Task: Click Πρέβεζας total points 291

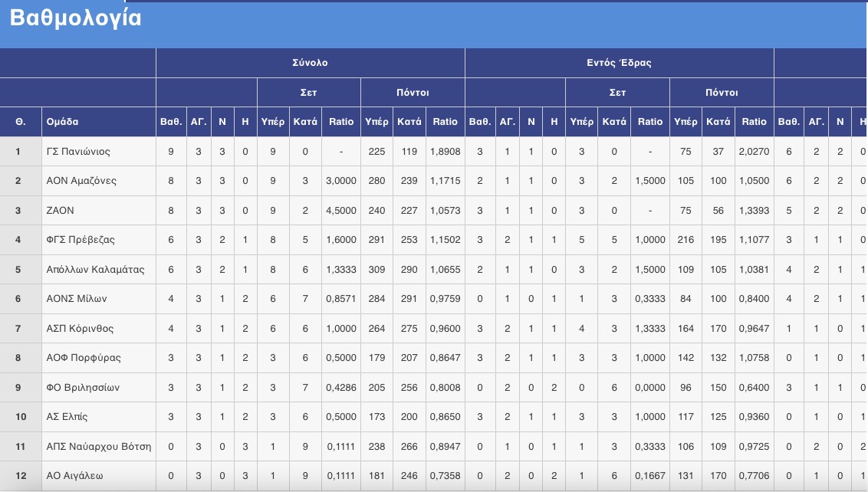Action: point(376,240)
